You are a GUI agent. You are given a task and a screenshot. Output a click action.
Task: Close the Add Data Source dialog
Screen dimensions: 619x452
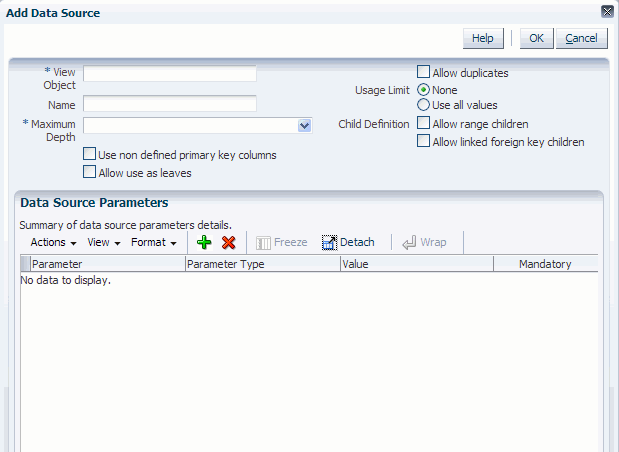(607, 11)
